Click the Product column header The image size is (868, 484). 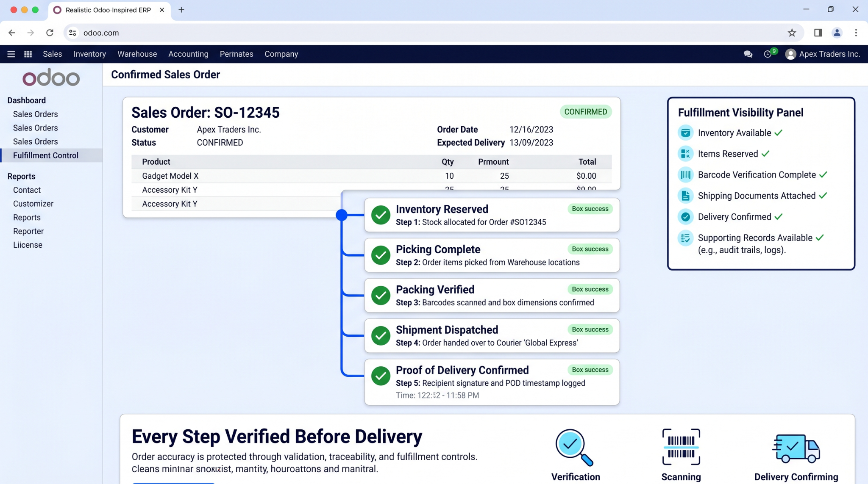[x=156, y=162]
